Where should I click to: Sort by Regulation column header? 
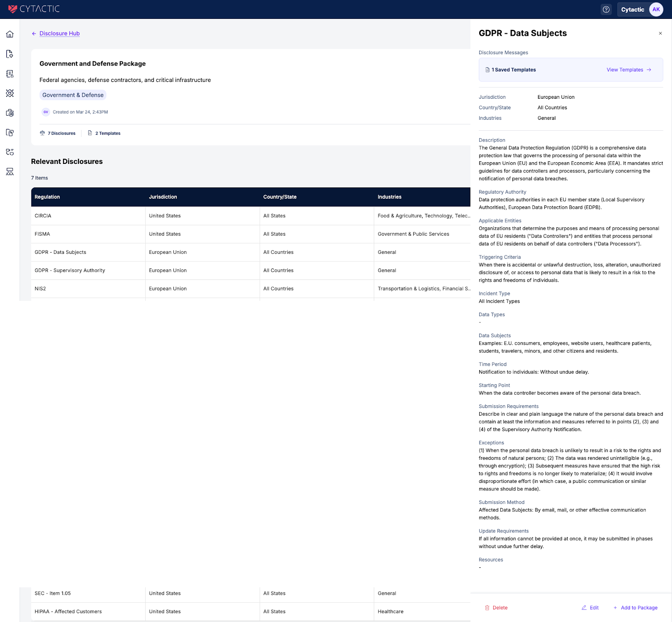47,197
